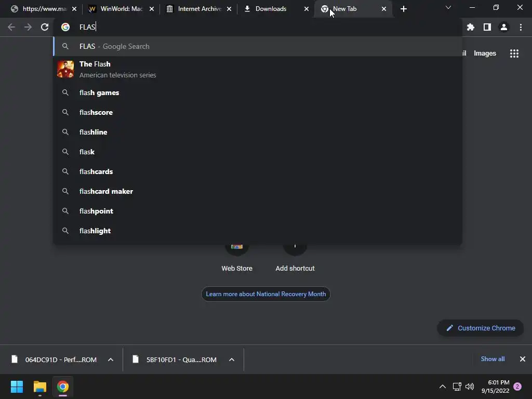Toggle the side panel icon
This screenshot has width=532, height=399.
point(487,27)
